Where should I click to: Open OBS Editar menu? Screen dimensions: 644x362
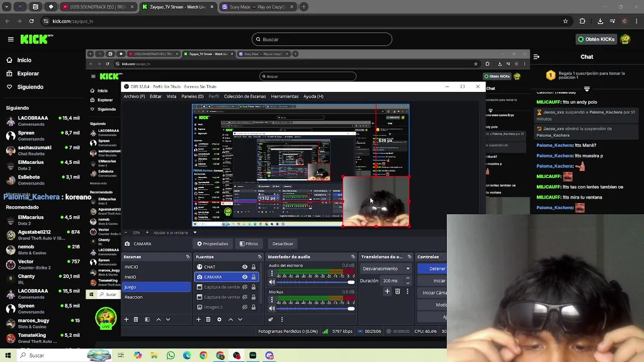155,97
